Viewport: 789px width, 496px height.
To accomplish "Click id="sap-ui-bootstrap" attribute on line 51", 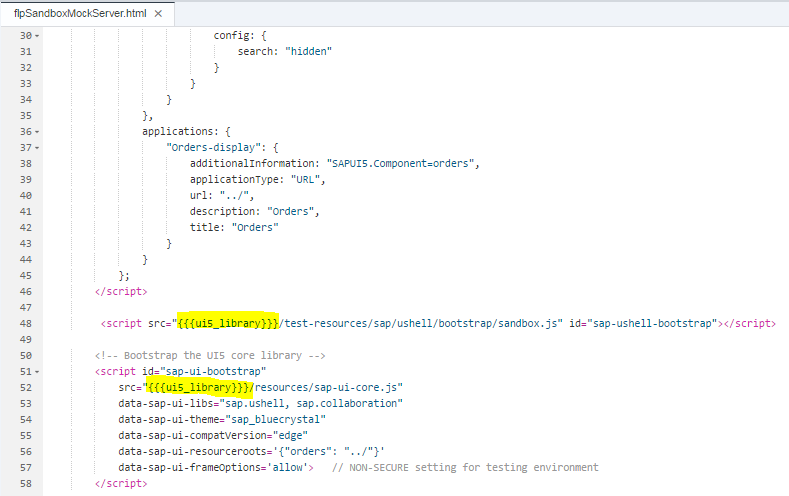I will [204, 371].
